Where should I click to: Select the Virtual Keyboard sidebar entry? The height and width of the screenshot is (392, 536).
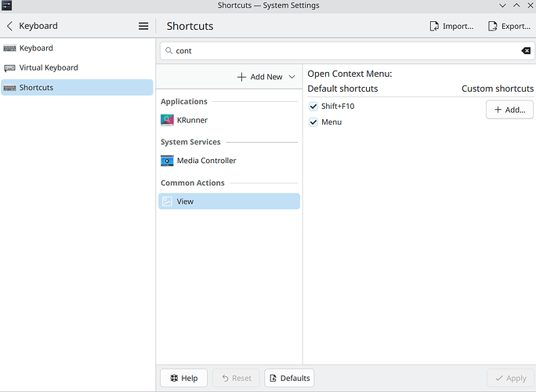tap(77, 67)
